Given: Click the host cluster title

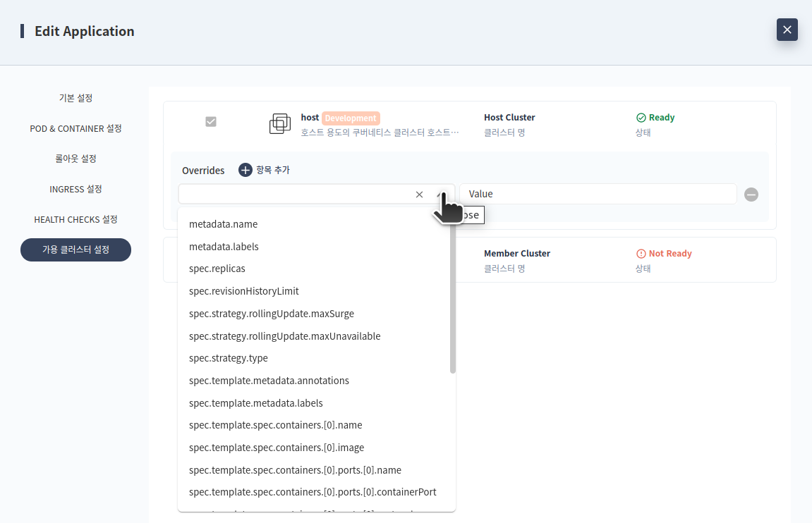Looking at the screenshot, I should pos(310,118).
